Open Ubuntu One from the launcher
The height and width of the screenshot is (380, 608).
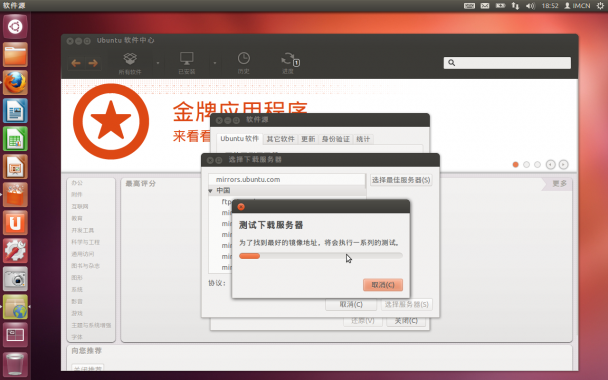pos(15,223)
